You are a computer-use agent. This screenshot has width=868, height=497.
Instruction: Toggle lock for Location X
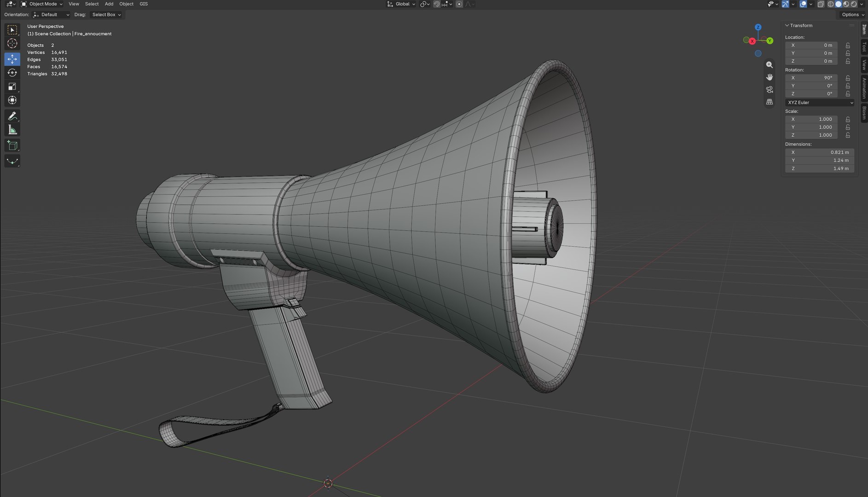pyautogui.click(x=848, y=46)
